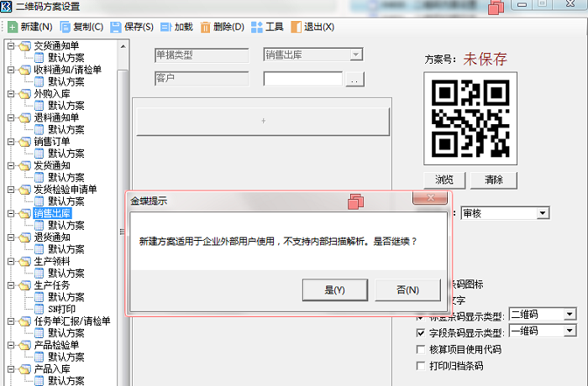Open the 审核 dropdown list
This screenshot has width=588, height=386.
[542, 213]
